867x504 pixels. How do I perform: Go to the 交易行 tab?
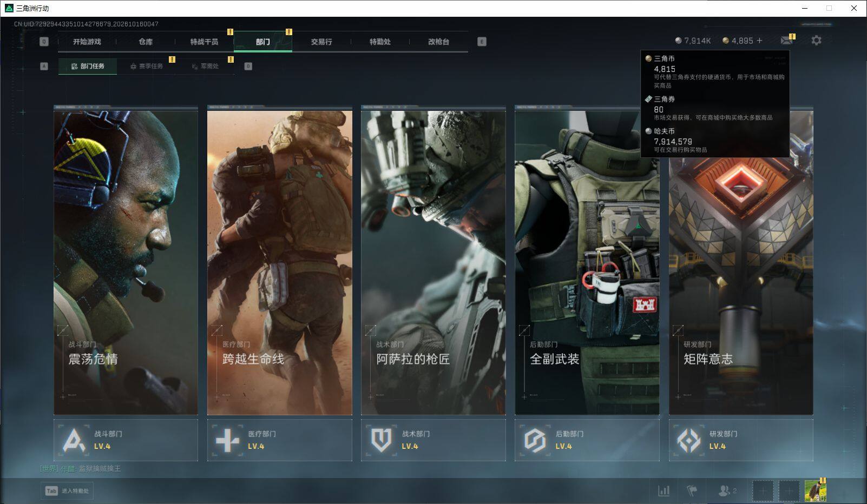point(321,42)
